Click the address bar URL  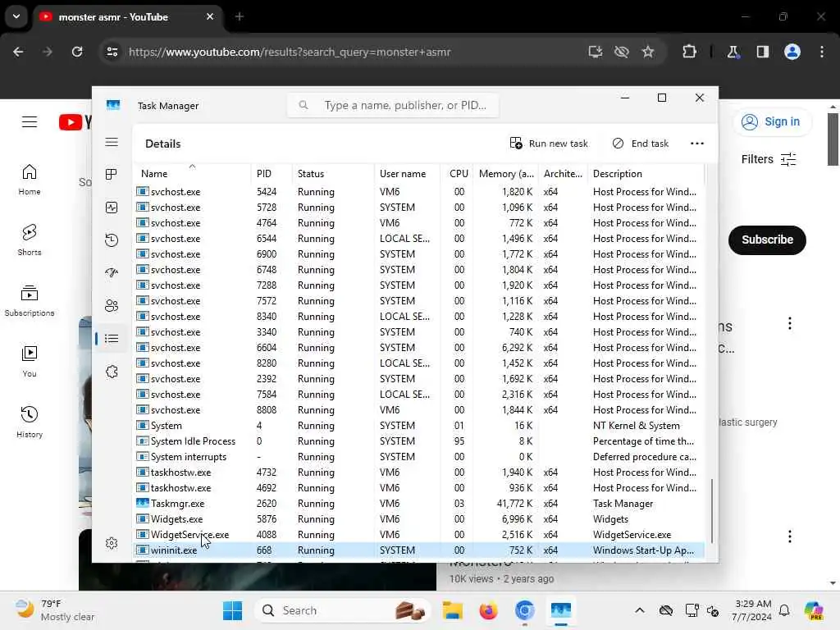290,52
